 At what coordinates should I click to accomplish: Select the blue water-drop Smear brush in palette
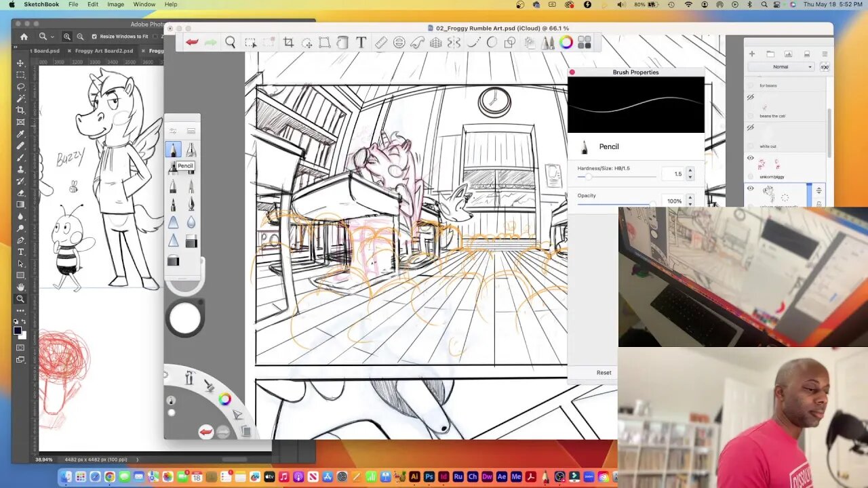pos(191,222)
